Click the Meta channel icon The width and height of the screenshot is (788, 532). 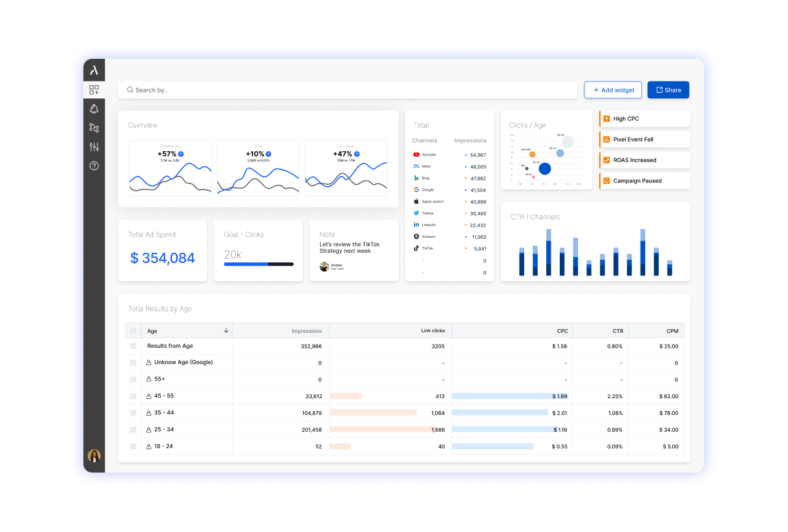[416, 166]
